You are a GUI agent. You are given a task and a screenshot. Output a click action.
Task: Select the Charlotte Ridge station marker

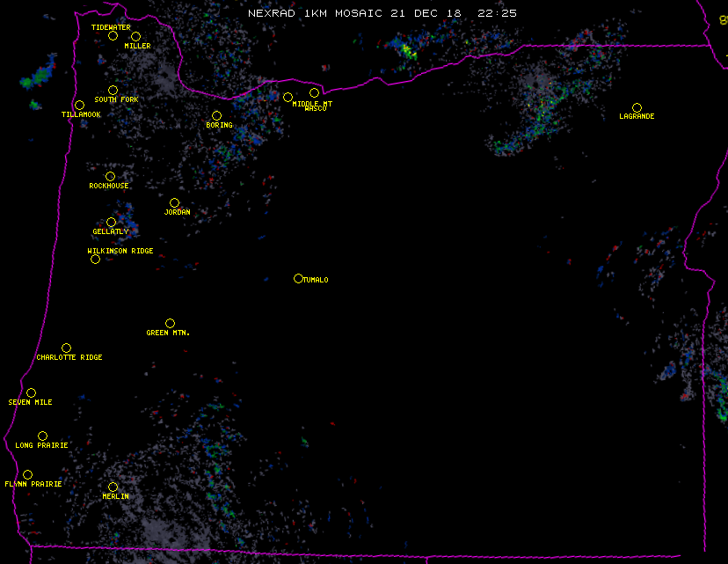(66, 348)
